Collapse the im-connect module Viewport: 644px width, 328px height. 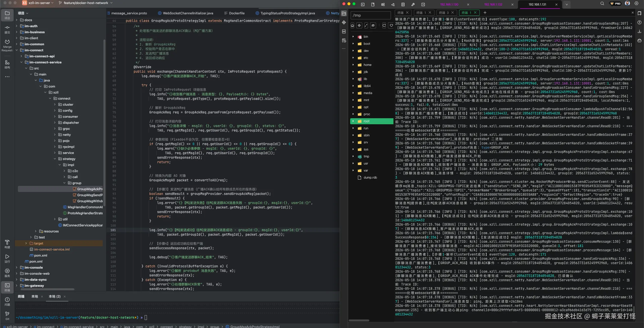(x=17, y=50)
